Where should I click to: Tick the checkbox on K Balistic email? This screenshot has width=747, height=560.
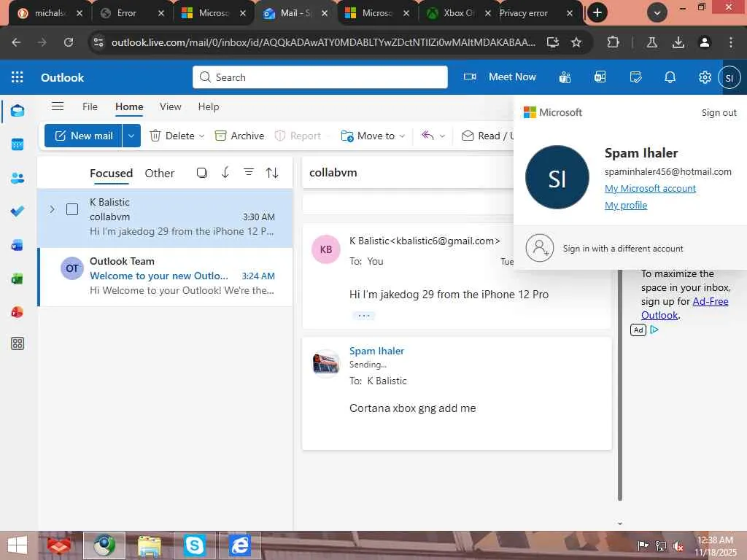click(72, 209)
